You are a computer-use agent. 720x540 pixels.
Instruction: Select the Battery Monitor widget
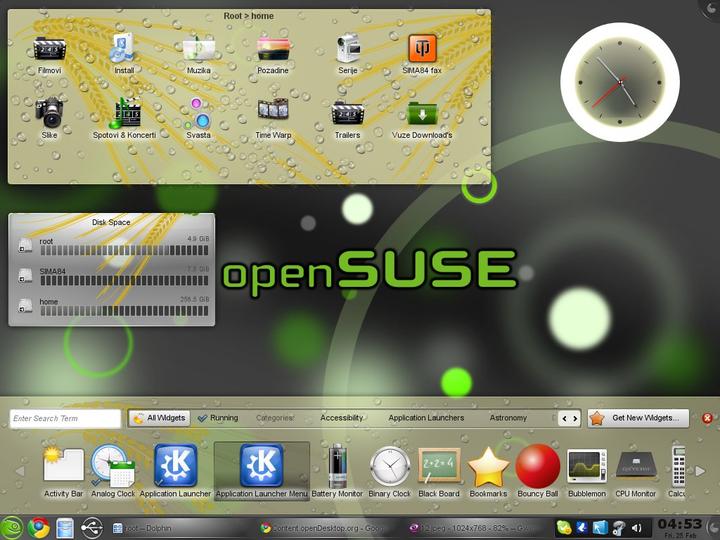point(337,471)
